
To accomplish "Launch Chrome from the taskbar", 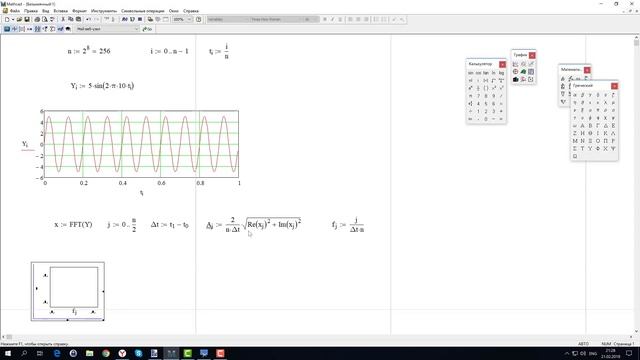I will [106, 353].
